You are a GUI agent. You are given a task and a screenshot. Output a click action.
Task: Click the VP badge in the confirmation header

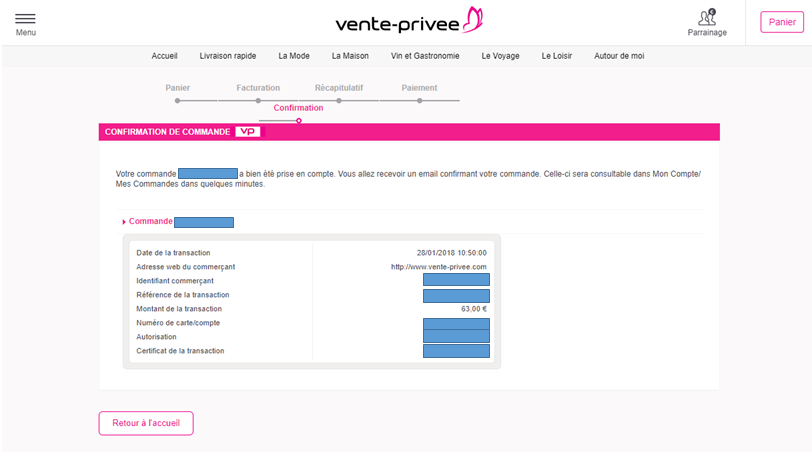(x=248, y=132)
